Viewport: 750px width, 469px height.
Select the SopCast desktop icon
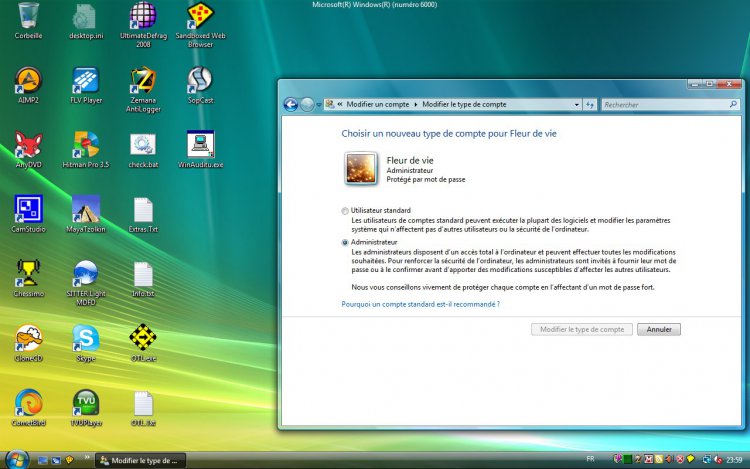[200, 80]
